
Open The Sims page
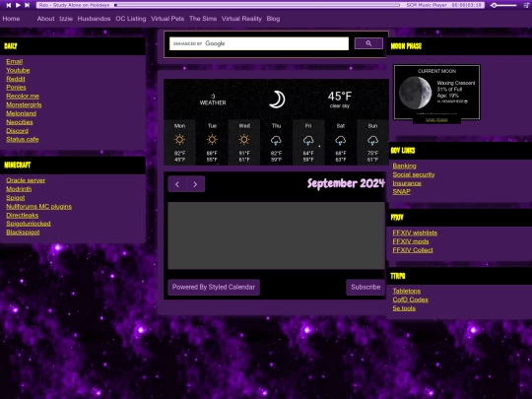click(x=203, y=19)
